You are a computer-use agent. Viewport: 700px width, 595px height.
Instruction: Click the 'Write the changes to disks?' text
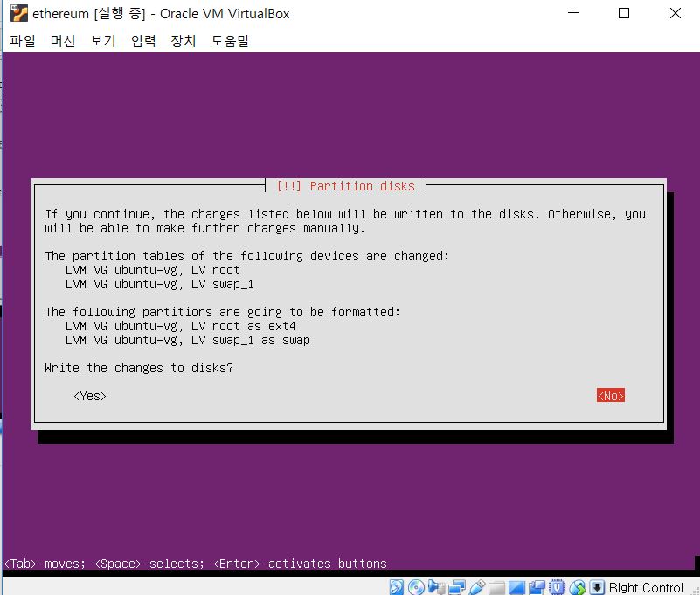(139, 368)
